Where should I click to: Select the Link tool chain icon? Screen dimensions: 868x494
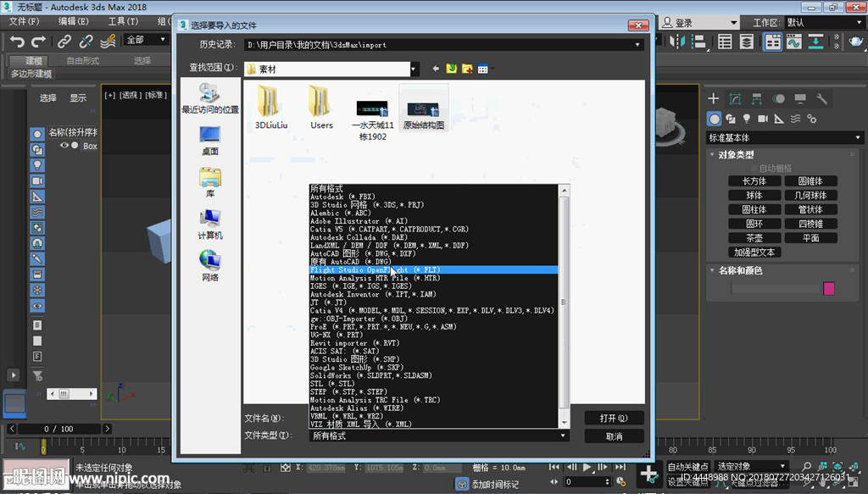coord(64,41)
